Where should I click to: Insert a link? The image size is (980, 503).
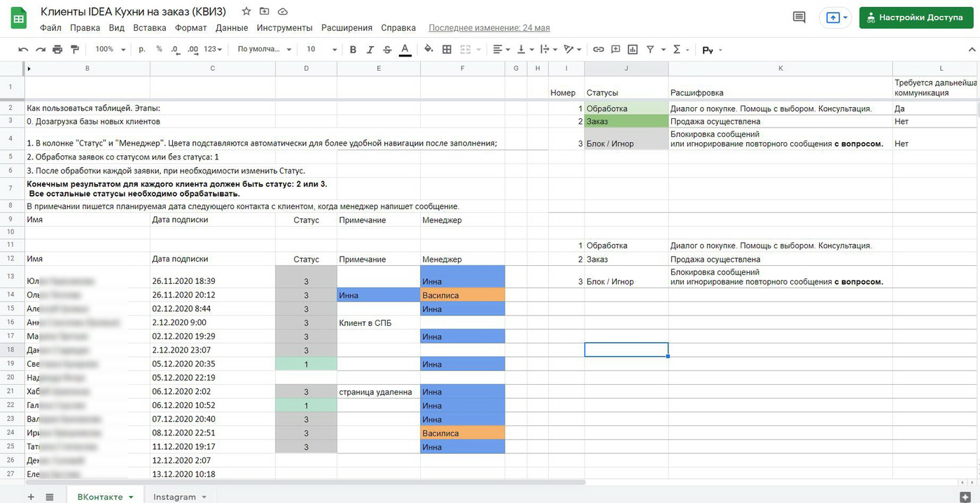pos(598,50)
